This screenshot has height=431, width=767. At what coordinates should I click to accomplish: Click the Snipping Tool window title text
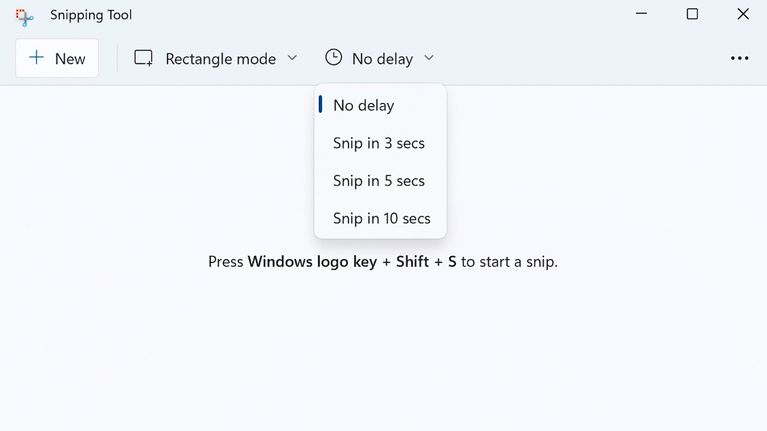click(91, 15)
